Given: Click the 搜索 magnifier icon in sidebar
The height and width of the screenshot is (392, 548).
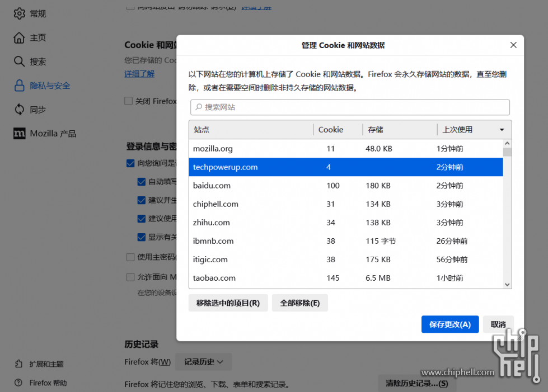Looking at the screenshot, I should (19, 62).
